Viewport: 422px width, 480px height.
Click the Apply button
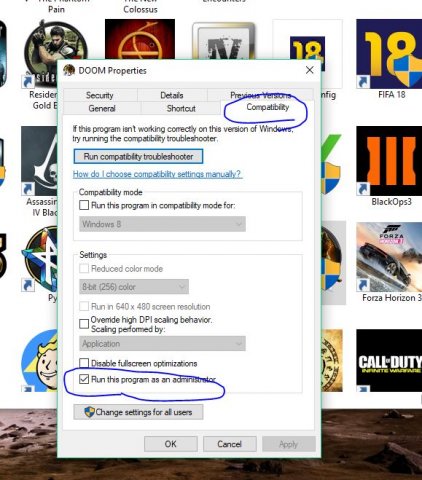point(289,444)
